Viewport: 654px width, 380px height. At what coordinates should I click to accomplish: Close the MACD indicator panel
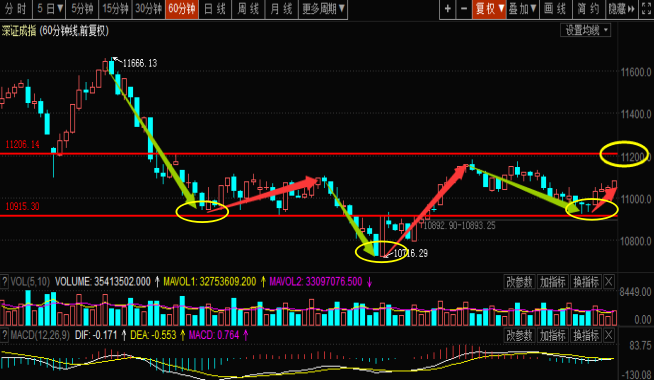pyautogui.click(x=609, y=335)
